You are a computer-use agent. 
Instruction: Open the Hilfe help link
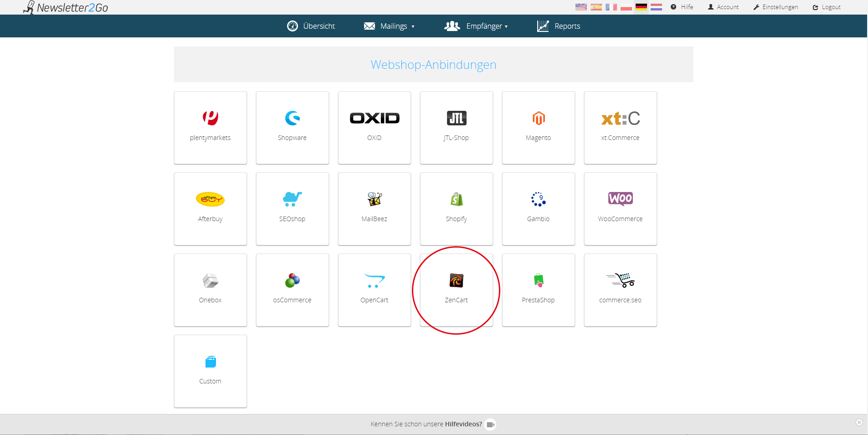[x=682, y=7]
